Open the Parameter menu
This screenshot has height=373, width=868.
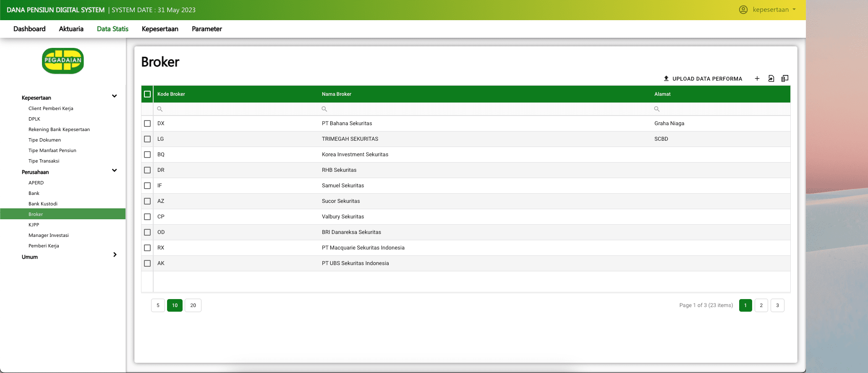point(207,29)
